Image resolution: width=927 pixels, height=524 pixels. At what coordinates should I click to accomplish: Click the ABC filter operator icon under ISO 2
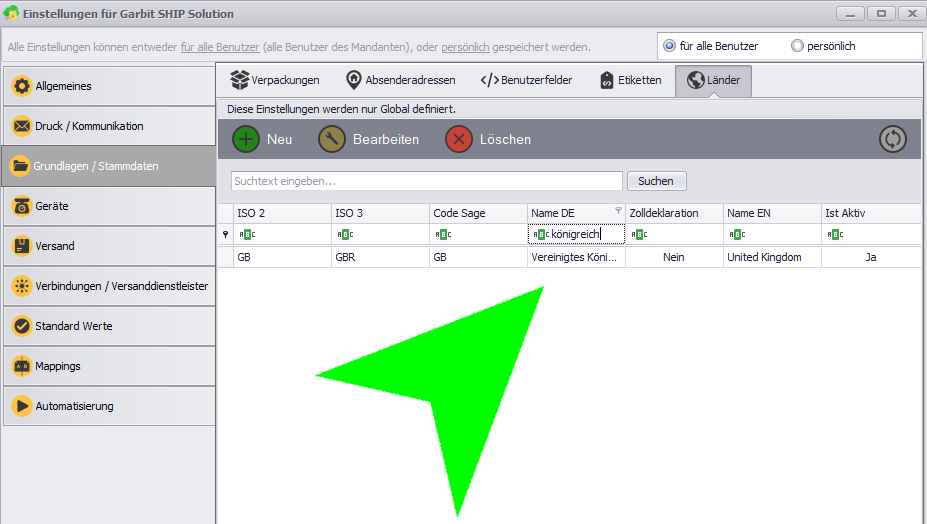(247, 235)
